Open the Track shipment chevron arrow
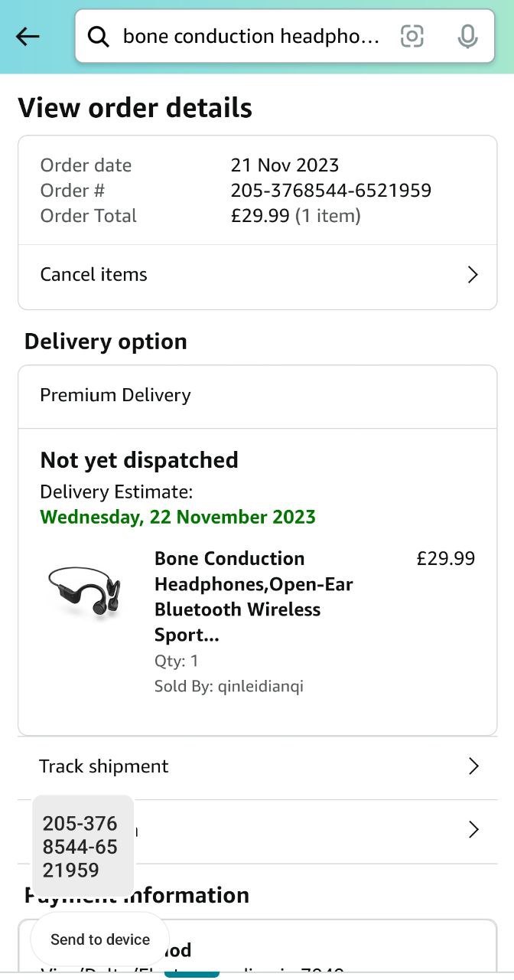514x980 pixels. coord(473,766)
